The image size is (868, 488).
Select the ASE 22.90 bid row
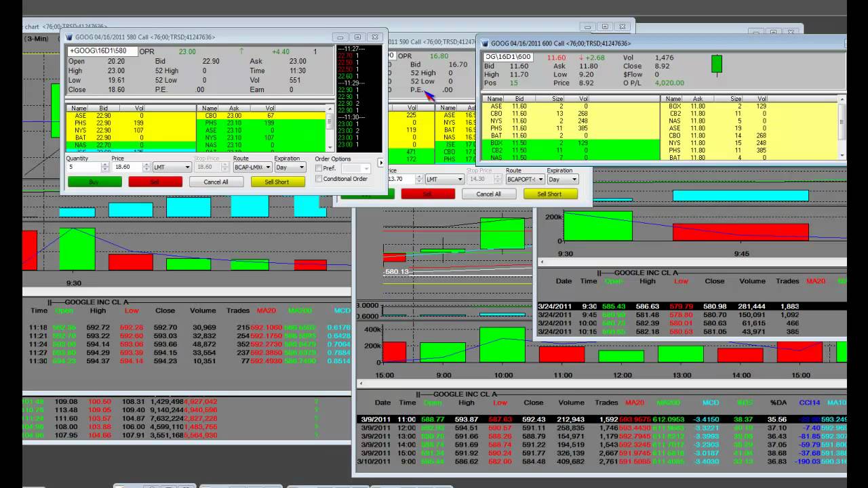(130, 116)
